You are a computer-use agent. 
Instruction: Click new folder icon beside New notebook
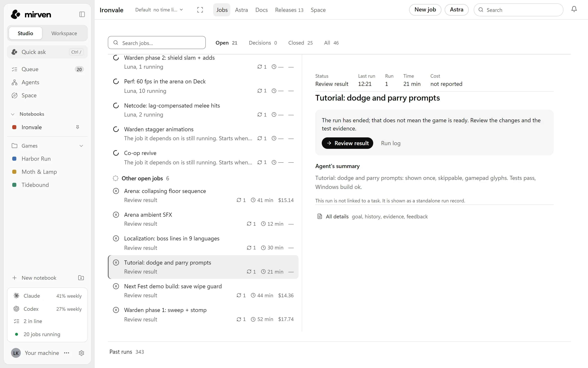(81, 278)
